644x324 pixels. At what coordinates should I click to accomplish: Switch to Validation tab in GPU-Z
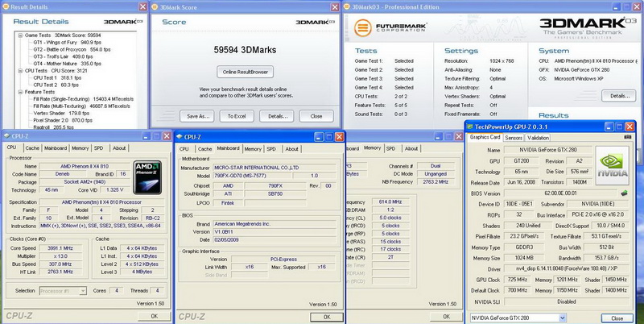coord(538,138)
